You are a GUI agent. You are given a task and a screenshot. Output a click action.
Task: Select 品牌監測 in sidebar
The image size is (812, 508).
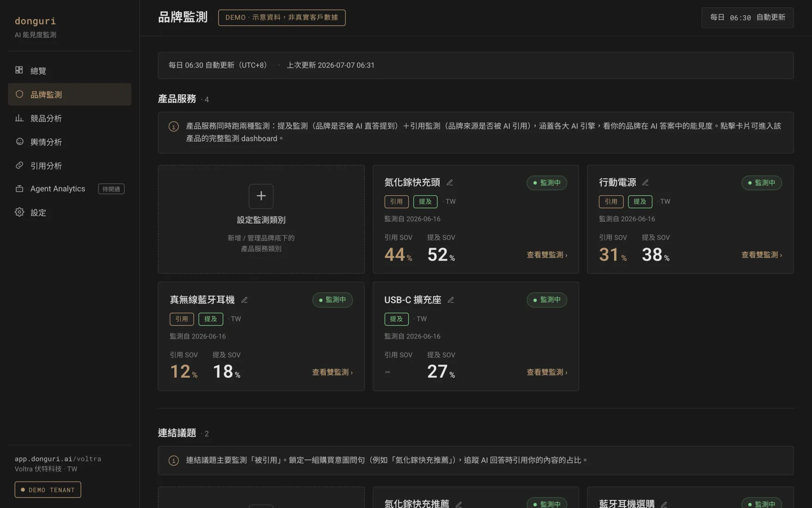click(70, 94)
